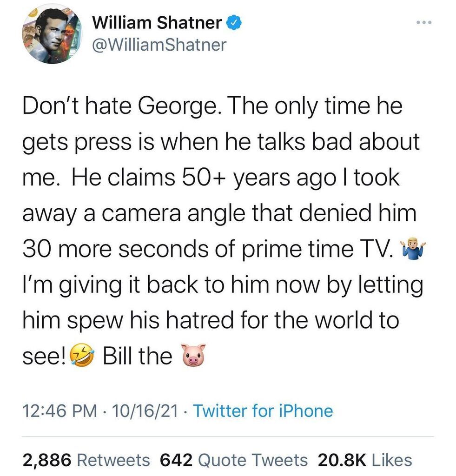Open William Shatner's profile picture
The image size is (456, 476).
click(48, 34)
